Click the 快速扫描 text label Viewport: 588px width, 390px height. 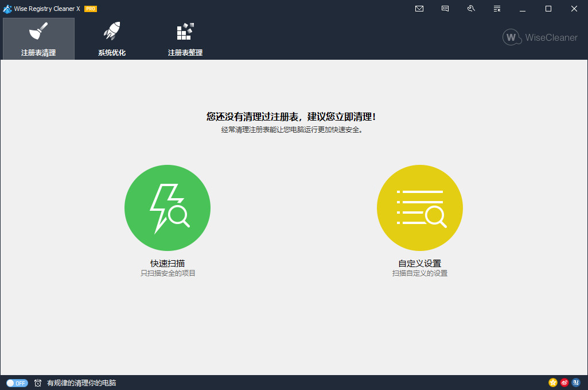[x=168, y=263]
